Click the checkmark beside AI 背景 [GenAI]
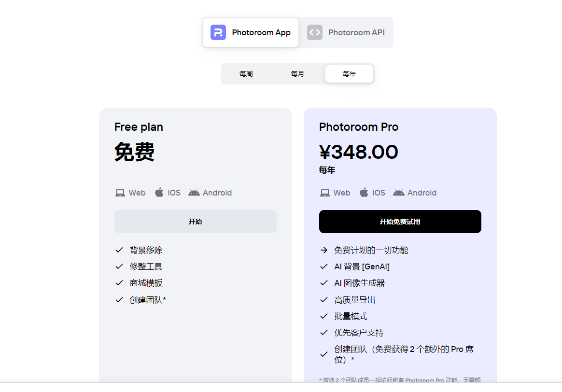The image size is (562, 392). [324, 266]
